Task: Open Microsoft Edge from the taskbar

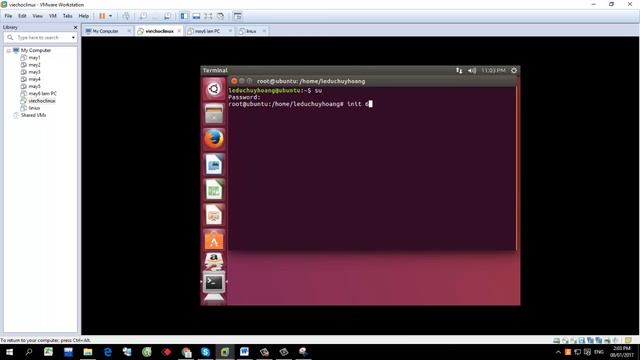Action: pos(107,352)
